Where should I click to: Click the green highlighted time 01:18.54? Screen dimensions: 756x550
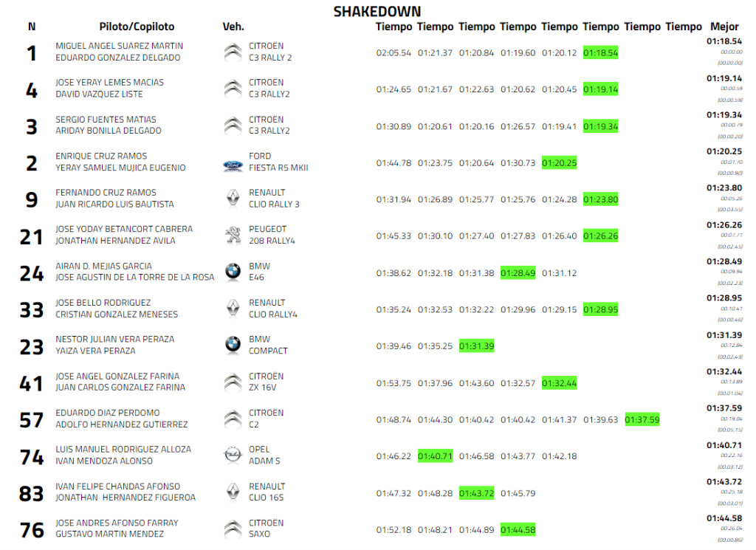600,53
